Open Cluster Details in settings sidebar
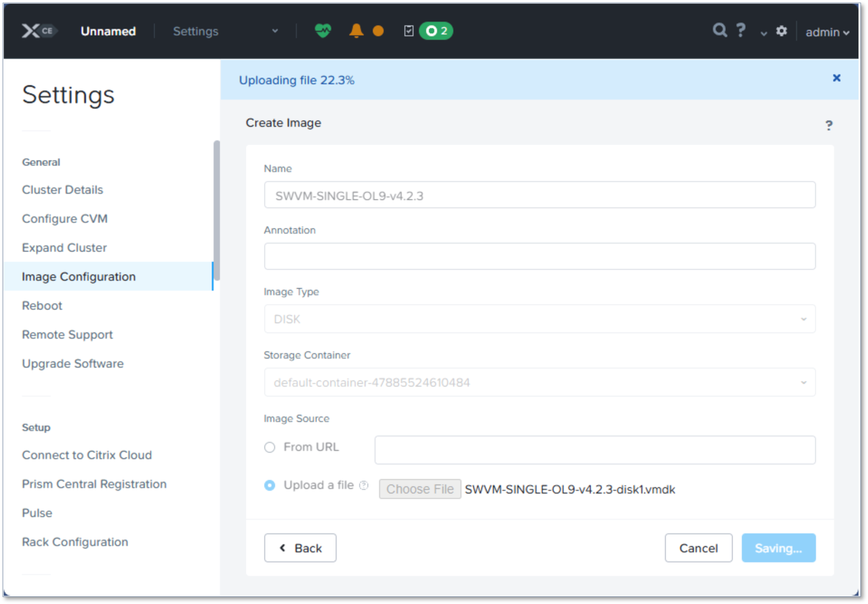 [x=63, y=190]
